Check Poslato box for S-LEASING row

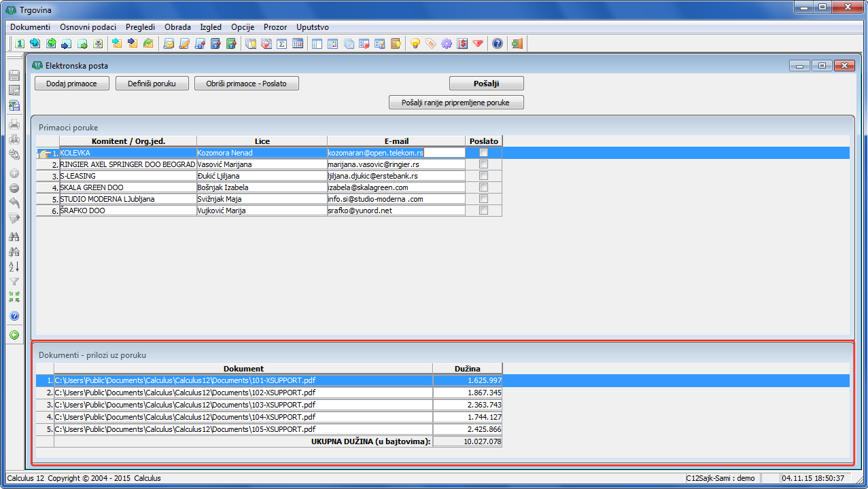[x=483, y=176]
